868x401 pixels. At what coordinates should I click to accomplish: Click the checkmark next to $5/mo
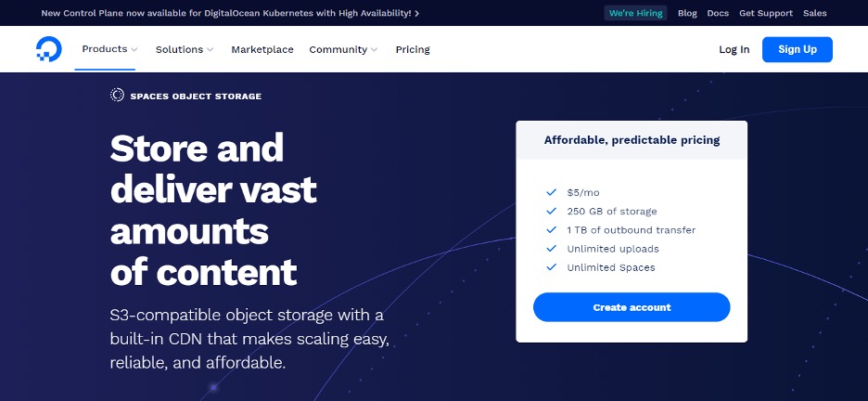[x=552, y=193]
